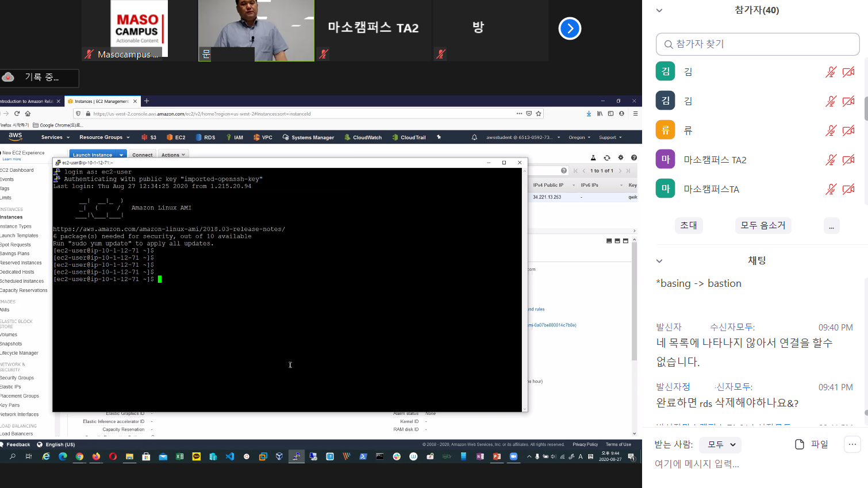This screenshot has height=488, width=868.
Task: Switch to the Introduction to Amazon browser tab
Action: pyautogui.click(x=28, y=101)
